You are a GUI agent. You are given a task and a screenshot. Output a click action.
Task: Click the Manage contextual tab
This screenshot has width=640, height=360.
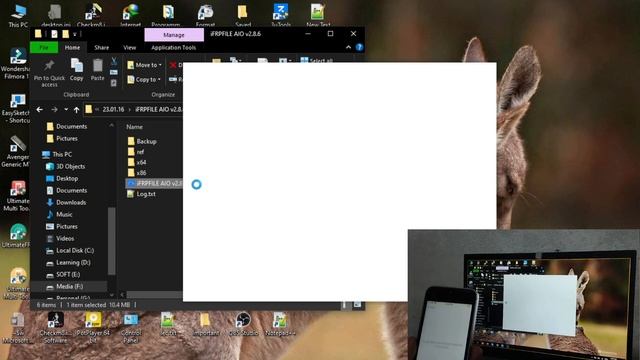(174, 35)
